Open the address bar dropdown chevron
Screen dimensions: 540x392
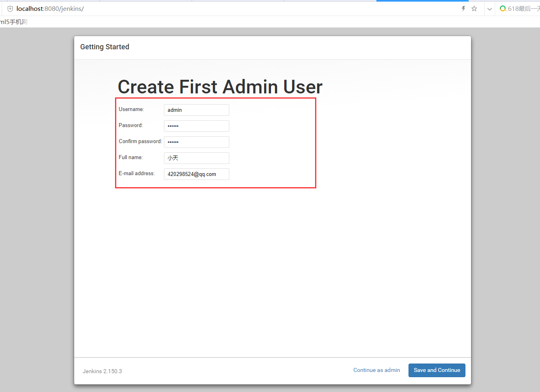(x=489, y=9)
